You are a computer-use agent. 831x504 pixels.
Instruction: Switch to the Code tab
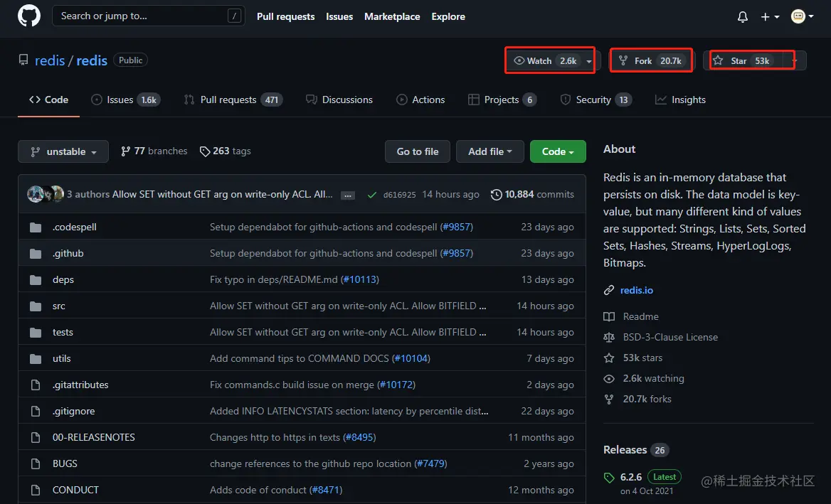click(49, 100)
